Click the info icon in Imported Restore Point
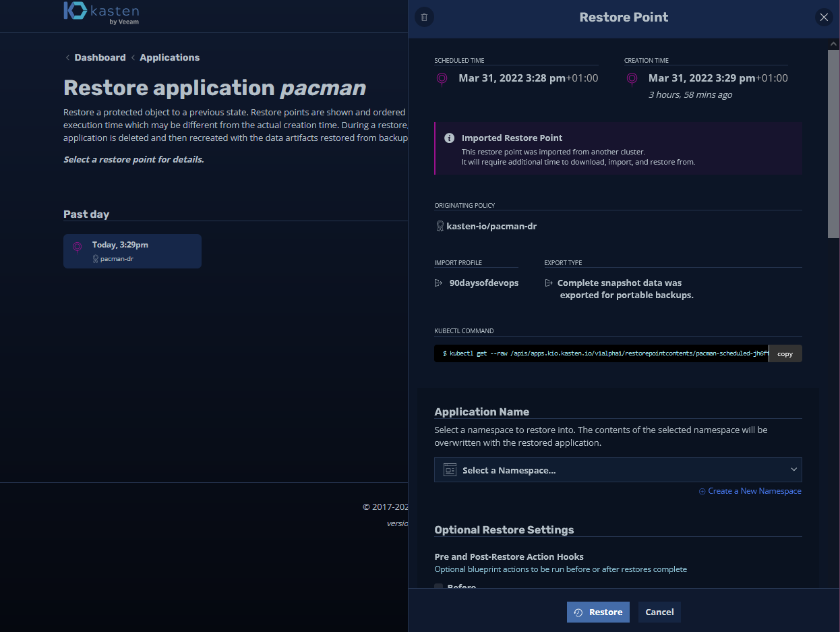840x632 pixels. point(449,138)
